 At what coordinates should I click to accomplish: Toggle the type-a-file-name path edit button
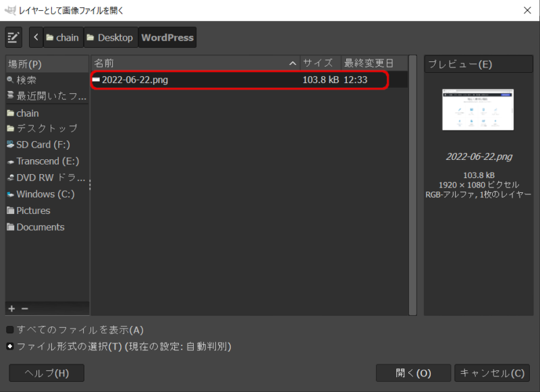tap(13, 37)
